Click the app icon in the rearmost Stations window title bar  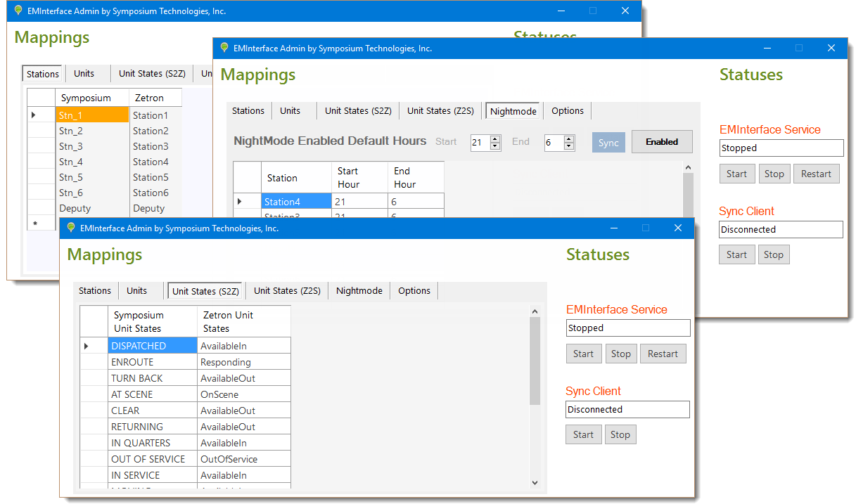[x=18, y=11]
